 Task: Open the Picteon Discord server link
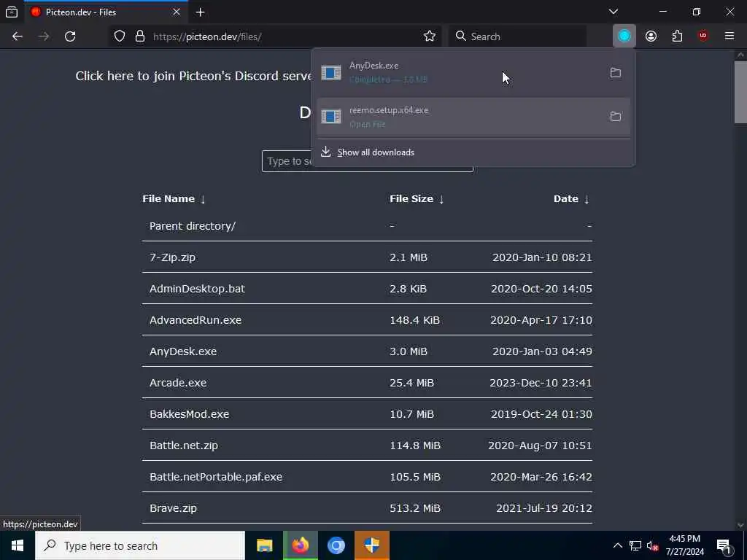click(x=193, y=76)
